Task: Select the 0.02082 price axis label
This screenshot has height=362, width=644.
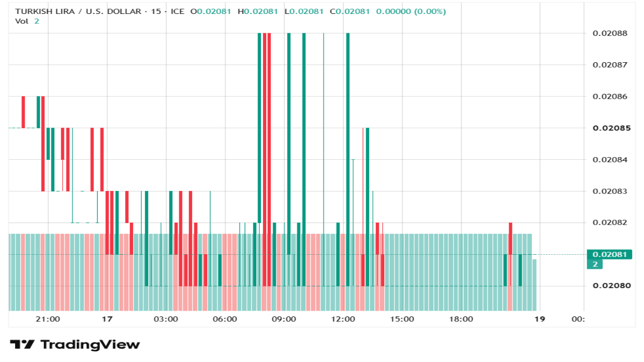Action: click(x=610, y=223)
